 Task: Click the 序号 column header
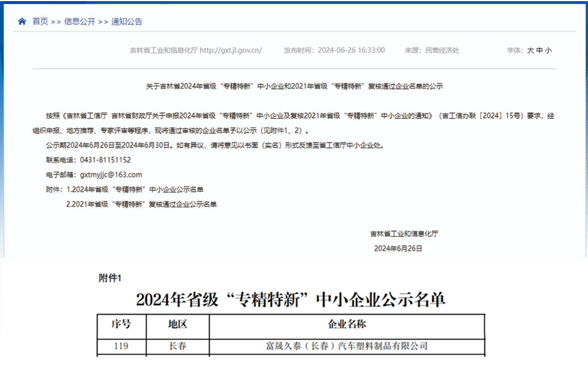[121, 324]
